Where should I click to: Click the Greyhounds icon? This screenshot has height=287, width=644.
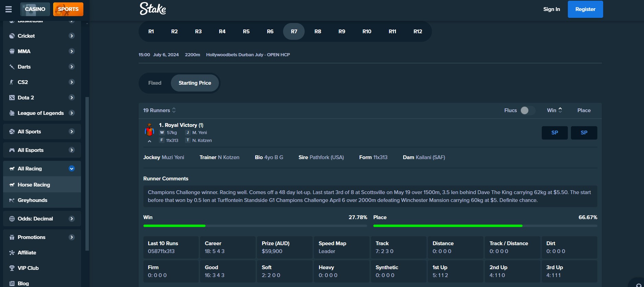click(x=12, y=200)
